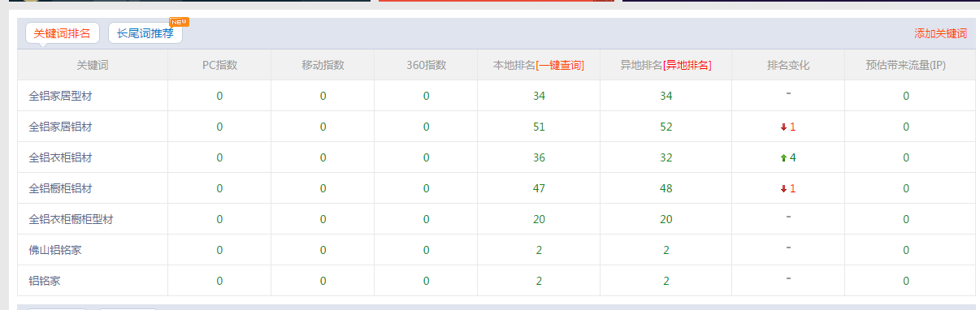
Task: Select keyword 全铝衣柜铝材
Action: tap(61, 157)
